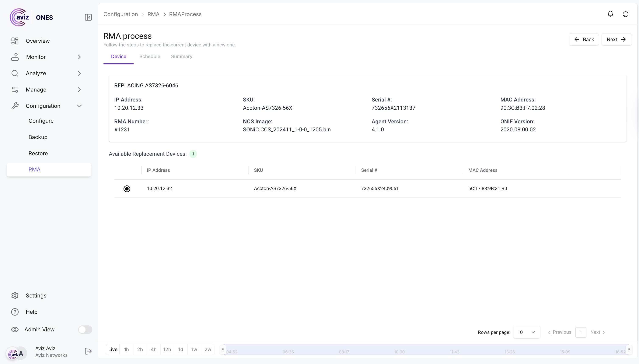Switch to the Summary tab

[181, 57]
